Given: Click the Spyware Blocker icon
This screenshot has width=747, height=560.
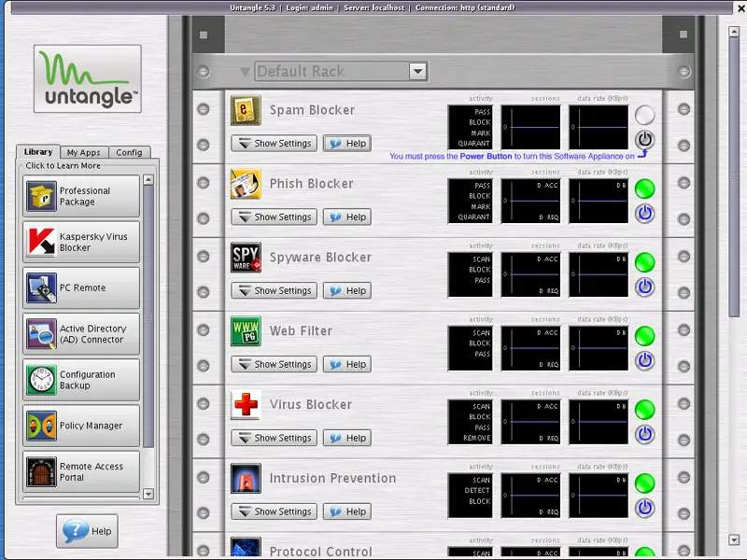Looking at the screenshot, I should (x=246, y=258).
